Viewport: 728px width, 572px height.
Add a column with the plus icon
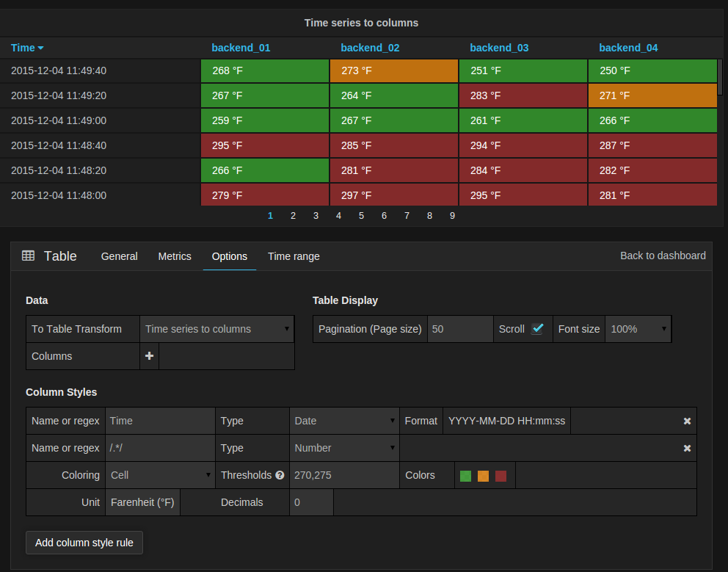click(149, 356)
